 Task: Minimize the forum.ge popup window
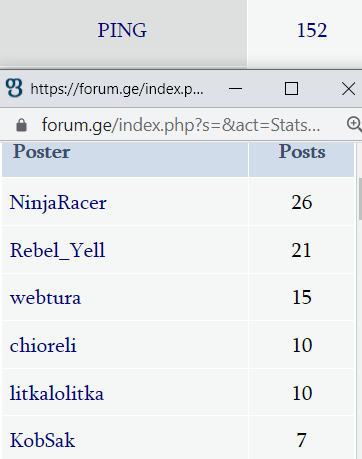pos(235,89)
